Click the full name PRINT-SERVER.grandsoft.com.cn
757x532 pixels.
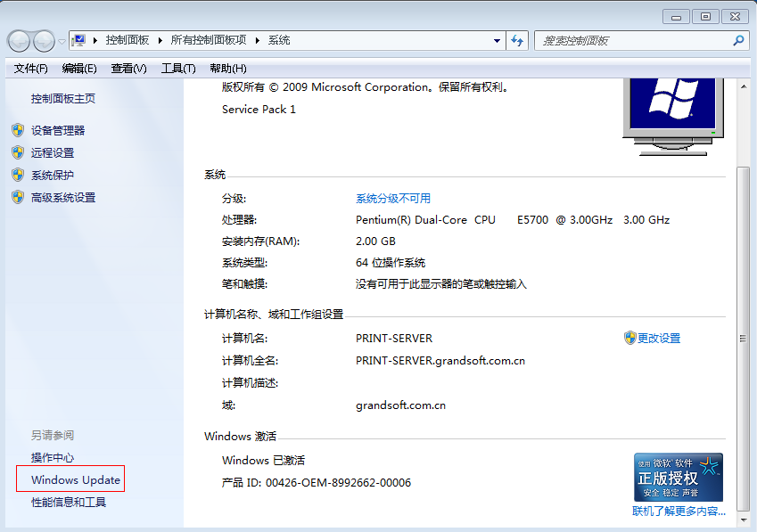pos(440,361)
